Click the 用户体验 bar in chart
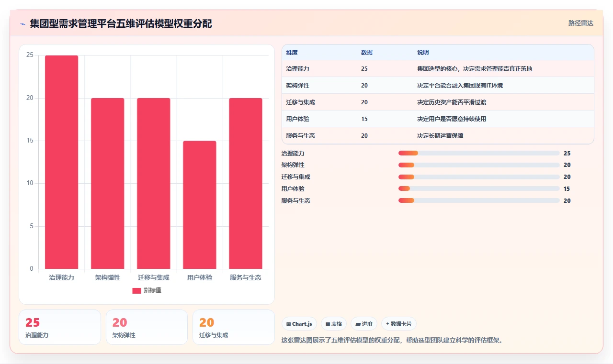This screenshot has height=364, width=613. (x=200, y=205)
